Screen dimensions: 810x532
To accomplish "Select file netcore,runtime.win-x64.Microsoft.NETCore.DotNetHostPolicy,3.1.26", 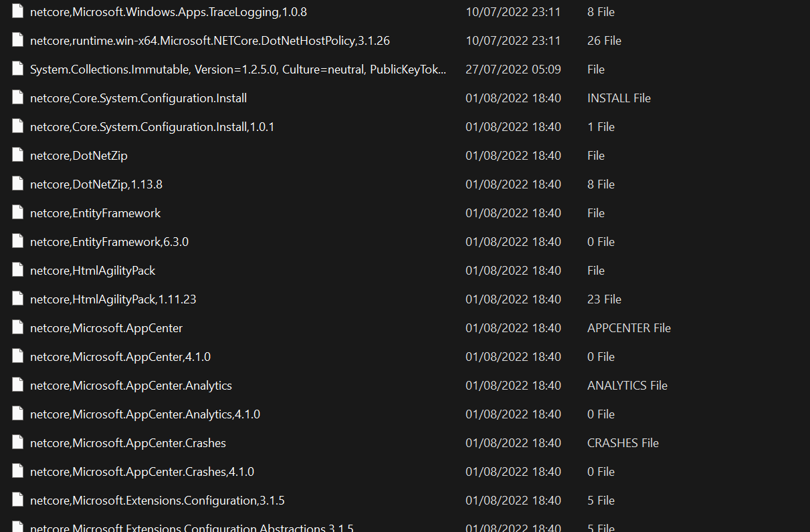I will point(210,41).
